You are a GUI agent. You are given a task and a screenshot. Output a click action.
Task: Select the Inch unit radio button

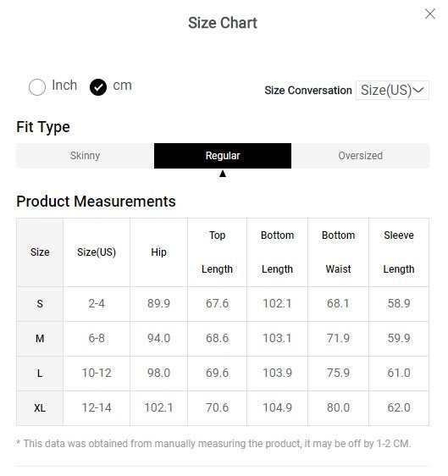pyautogui.click(x=37, y=87)
